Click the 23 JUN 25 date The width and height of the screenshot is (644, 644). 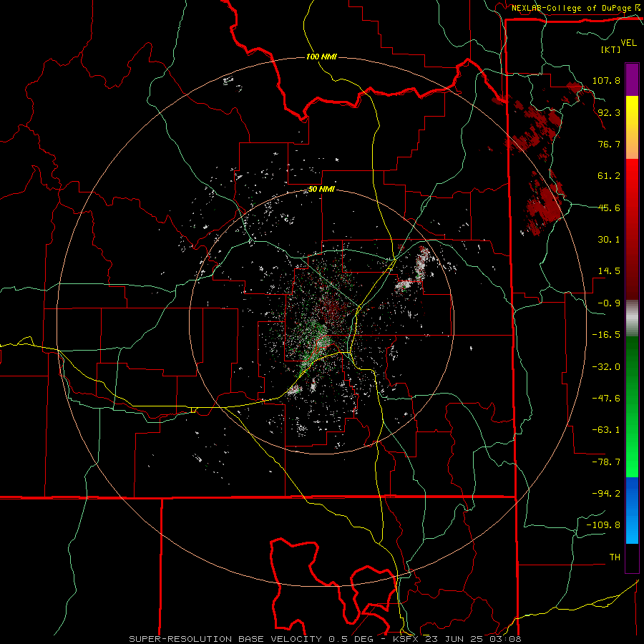pyautogui.click(x=454, y=639)
